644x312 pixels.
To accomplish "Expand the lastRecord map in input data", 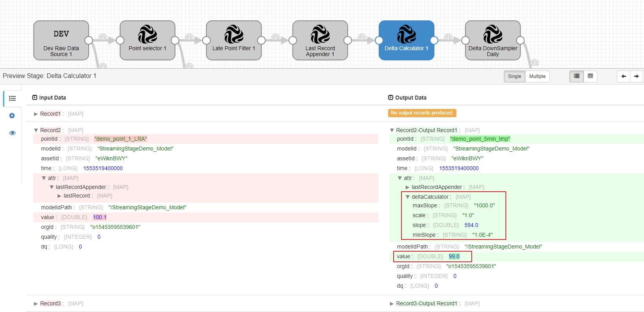I will click(59, 196).
